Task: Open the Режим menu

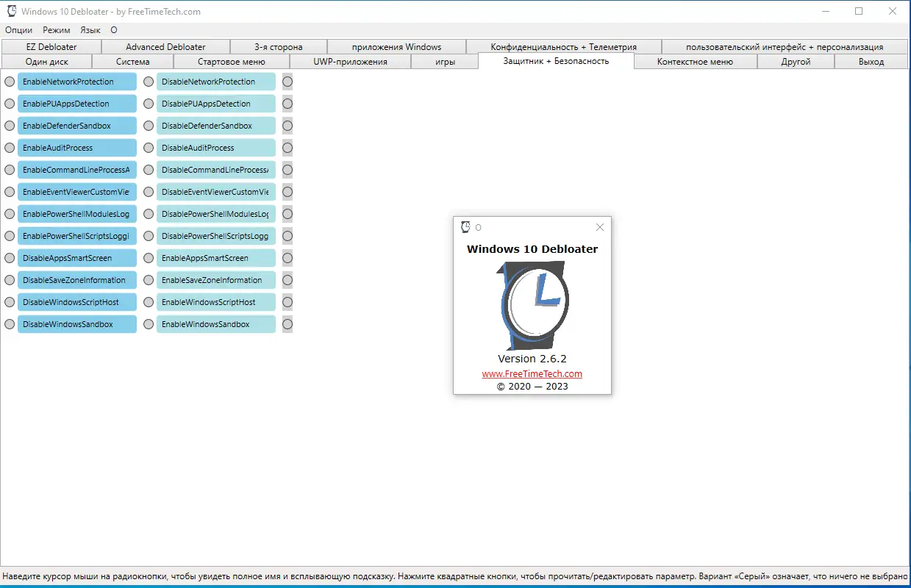Action: 57,30
